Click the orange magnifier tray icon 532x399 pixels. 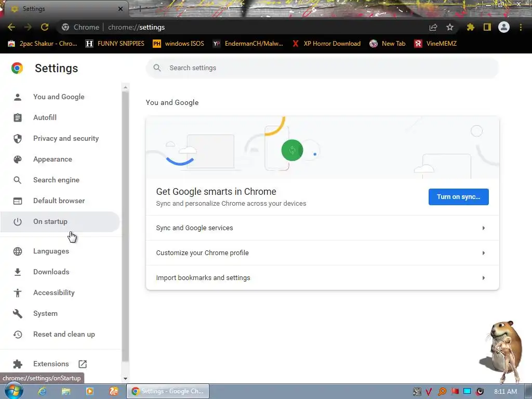click(x=442, y=392)
